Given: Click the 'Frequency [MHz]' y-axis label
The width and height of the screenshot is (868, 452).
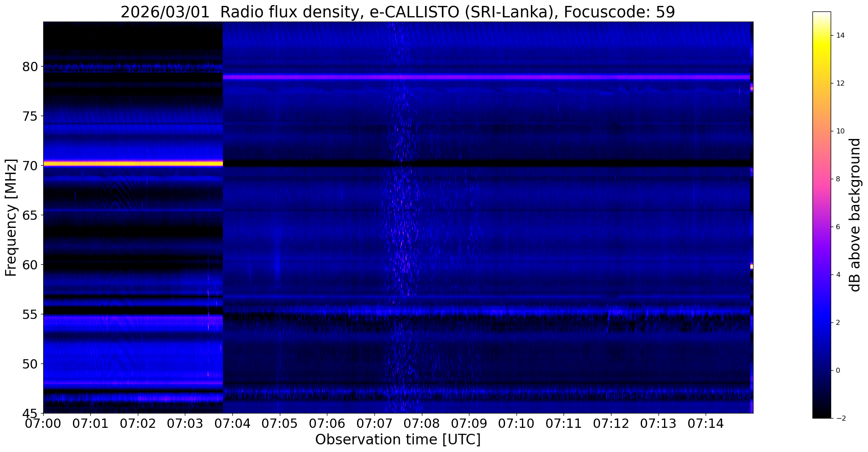Looking at the screenshot, I should [11, 218].
